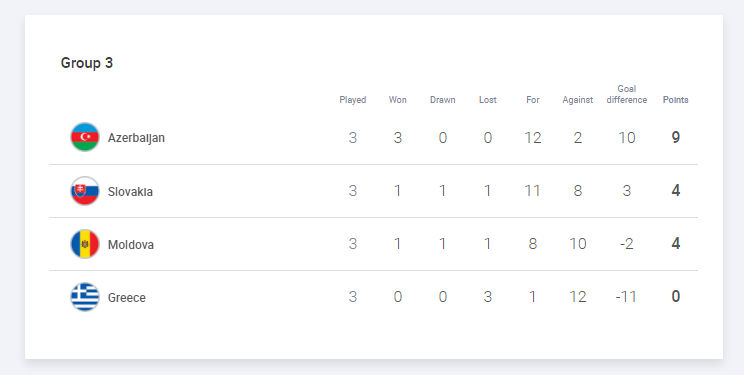Click Slovakia's 11 goals for value
This screenshot has width=744, height=375.
click(x=532, y=191)
